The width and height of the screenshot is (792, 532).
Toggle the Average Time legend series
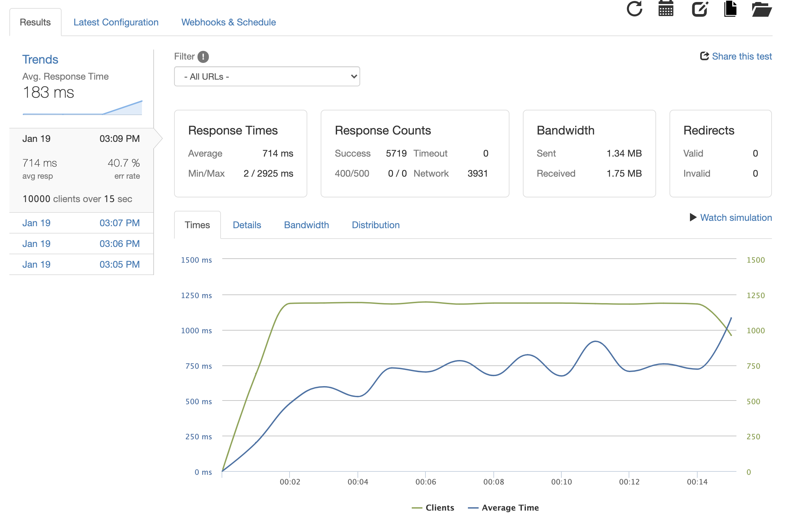pos(503,508)
